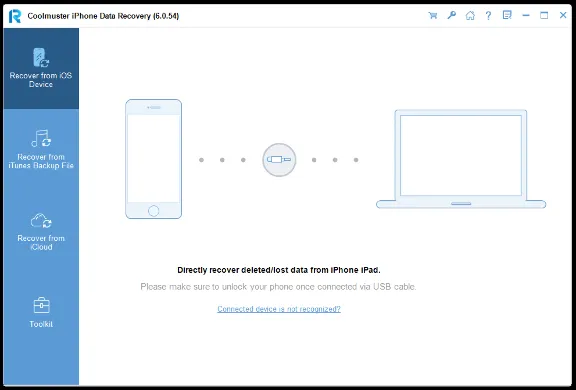Screen dimensions: 576x390
Task: Click the 'Directly recover deleted/lost data' heading
Action: 279,270
